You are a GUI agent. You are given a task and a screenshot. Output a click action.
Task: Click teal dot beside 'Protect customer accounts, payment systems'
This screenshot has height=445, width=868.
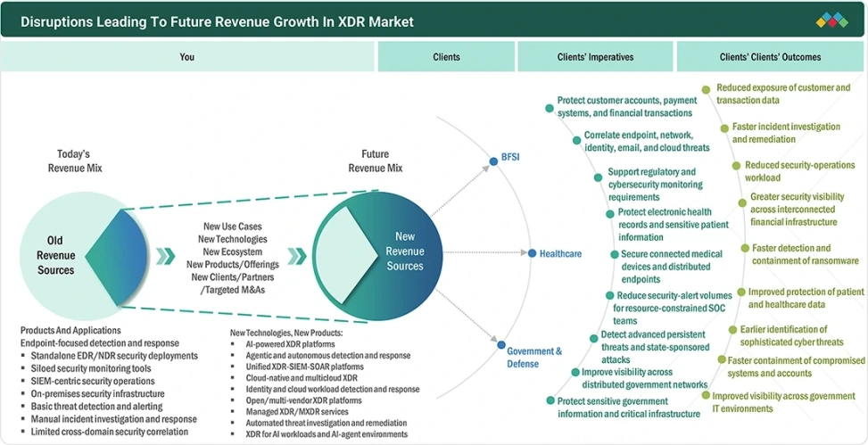coord(550,108)
